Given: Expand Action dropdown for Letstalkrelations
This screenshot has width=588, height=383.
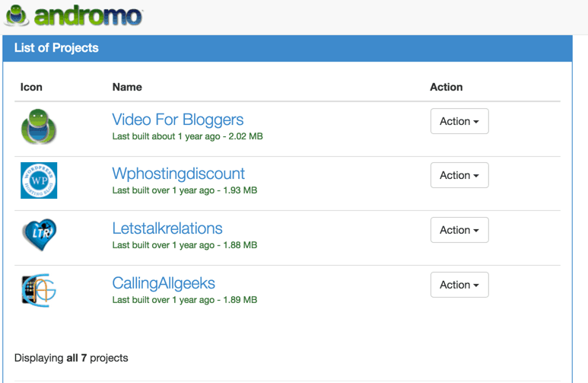Looking at the screenshot, I should coord(459,230).
